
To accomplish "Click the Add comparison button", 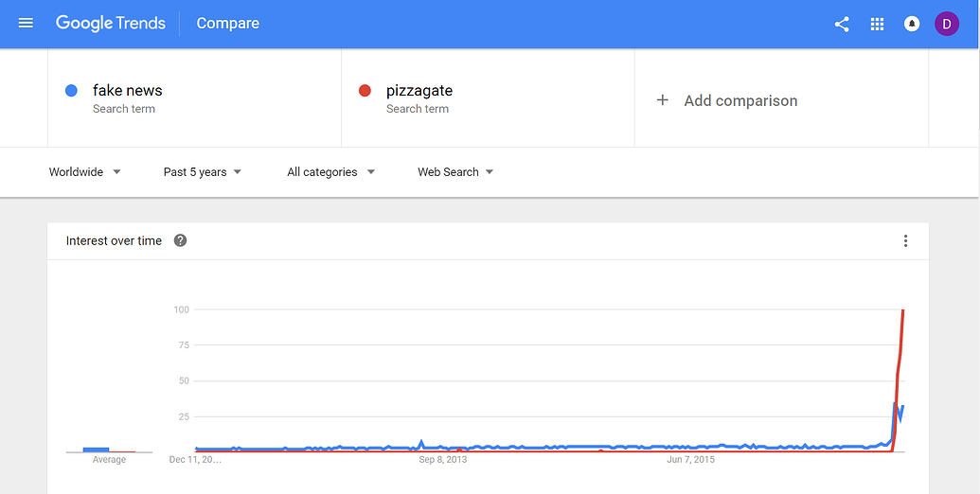I will click(x=740, y=100).
